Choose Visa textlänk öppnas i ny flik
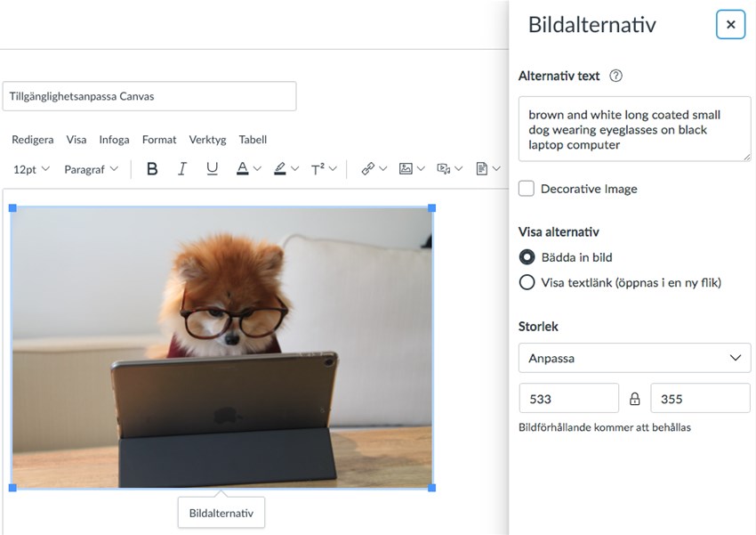The height and width of the screenshot is (535, 756). (526, 282)
